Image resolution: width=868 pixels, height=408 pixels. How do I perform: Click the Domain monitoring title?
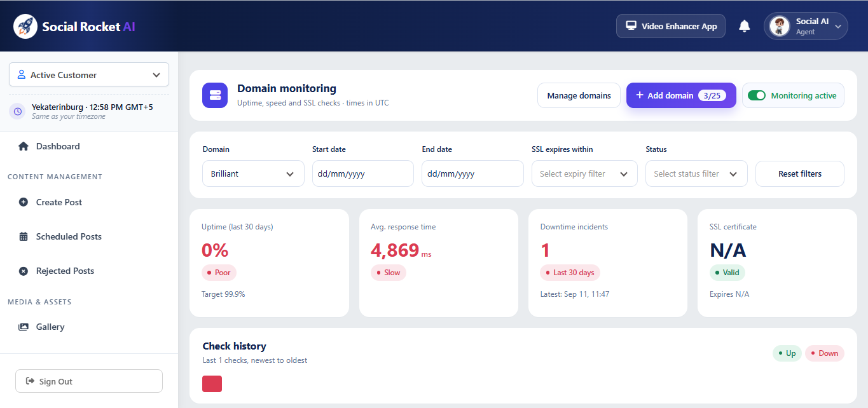click(x=287, y=88)
